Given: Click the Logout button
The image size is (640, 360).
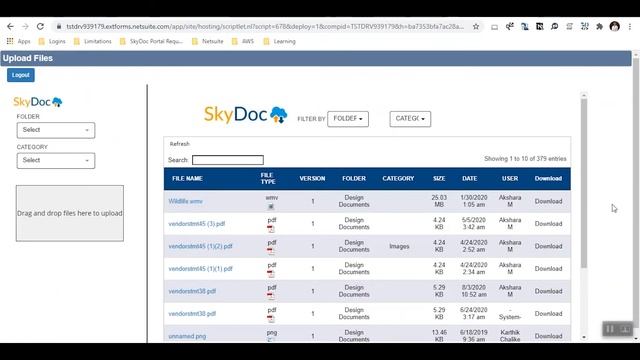Looking at the screenshot, I should point(21,75).
